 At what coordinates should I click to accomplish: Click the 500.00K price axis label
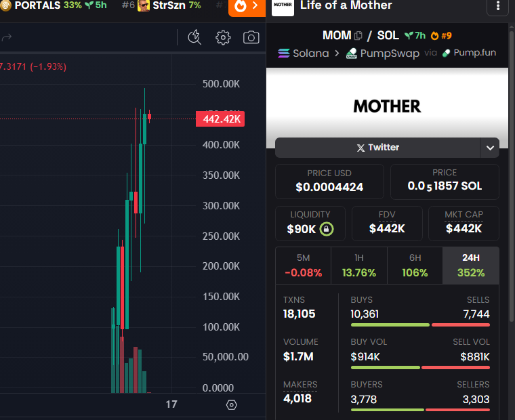221,84
